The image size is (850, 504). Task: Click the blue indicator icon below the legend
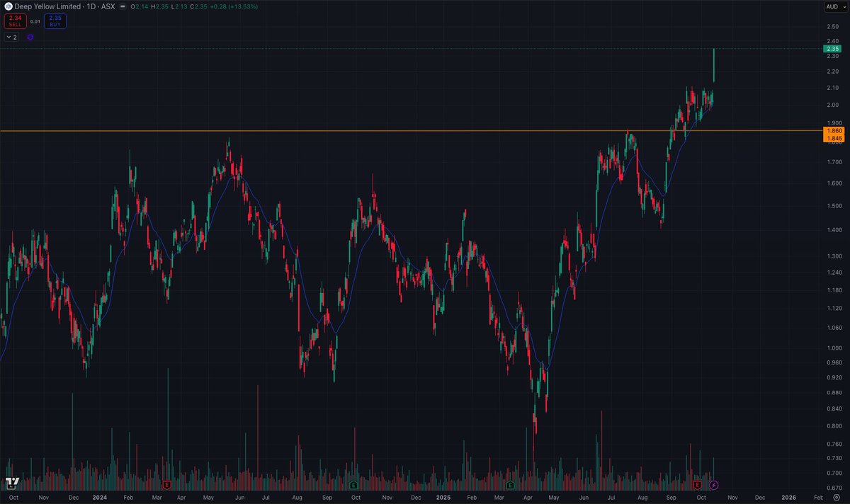click(30, 37)
